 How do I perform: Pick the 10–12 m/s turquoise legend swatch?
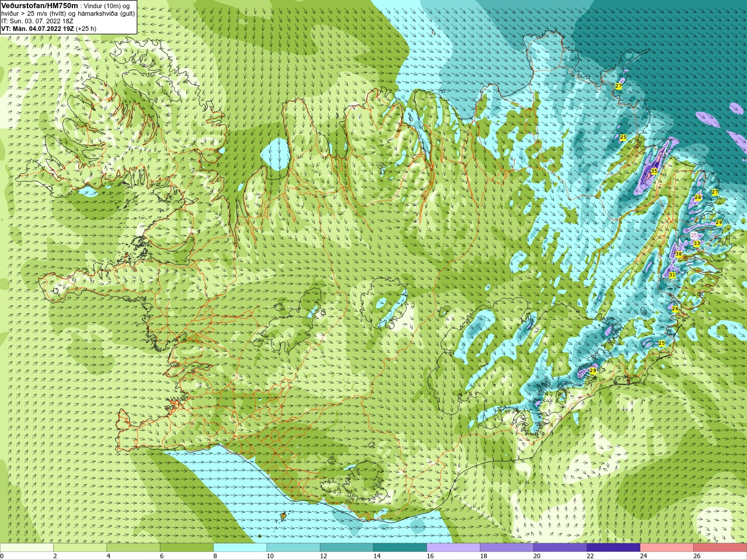point(294,548)
